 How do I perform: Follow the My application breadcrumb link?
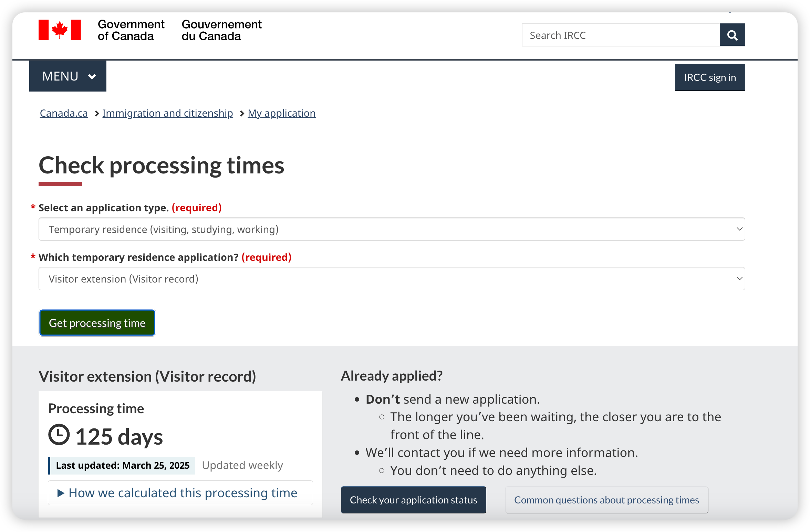pos(282,113)
